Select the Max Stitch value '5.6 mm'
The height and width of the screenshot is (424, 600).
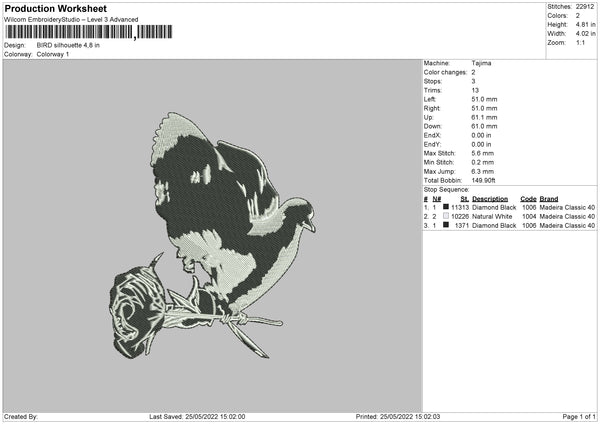tap(483, 153)
